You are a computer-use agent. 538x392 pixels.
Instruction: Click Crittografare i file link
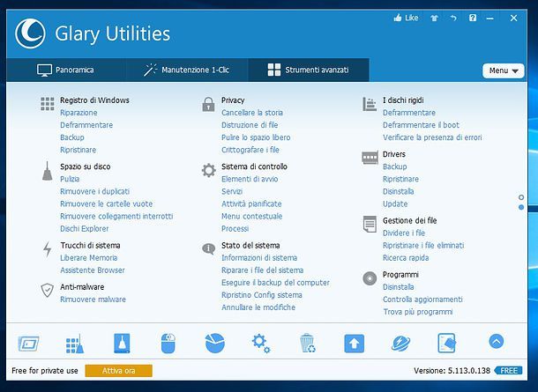coord(250,150)
